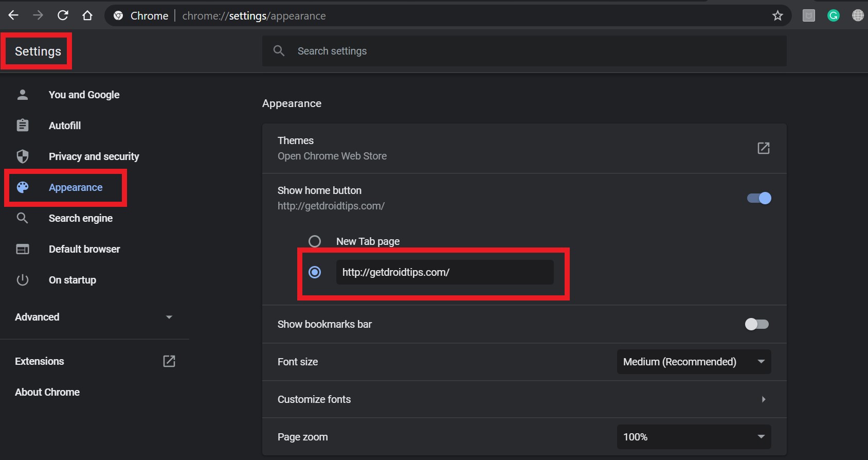
Task: Open Chrome Web Store themes external link icon
Action: pyautogui.click(x=763, y=148)
